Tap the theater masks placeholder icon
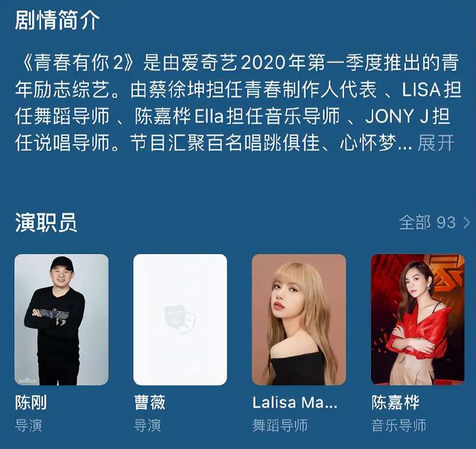 (180, 319)
